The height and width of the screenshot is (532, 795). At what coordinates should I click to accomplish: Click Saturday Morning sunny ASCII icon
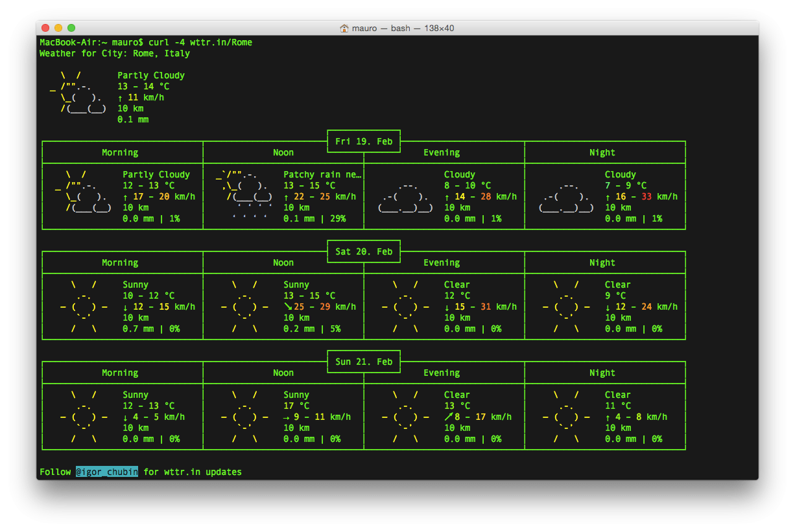click(84, 306)
